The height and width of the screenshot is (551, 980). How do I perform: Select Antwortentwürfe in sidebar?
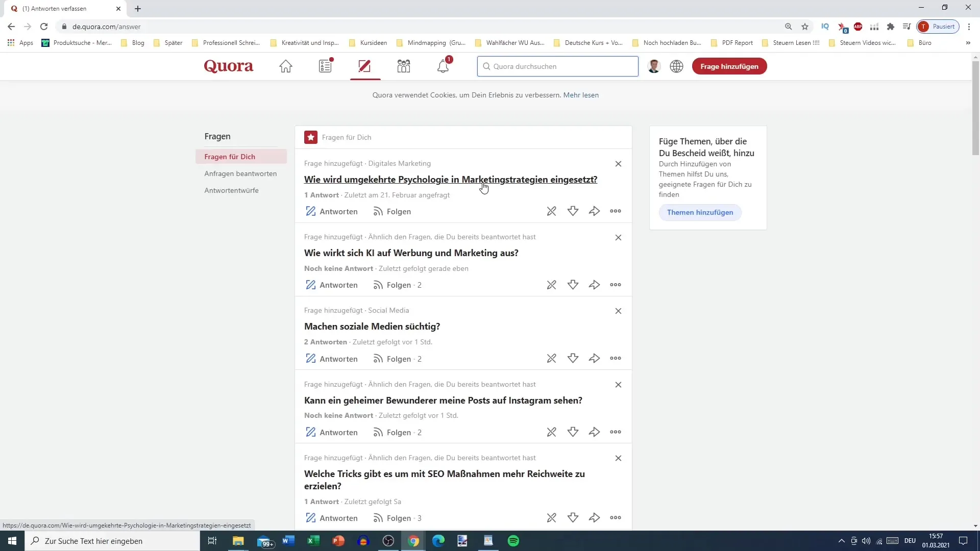pyautogui.click(x=231, y=190)
